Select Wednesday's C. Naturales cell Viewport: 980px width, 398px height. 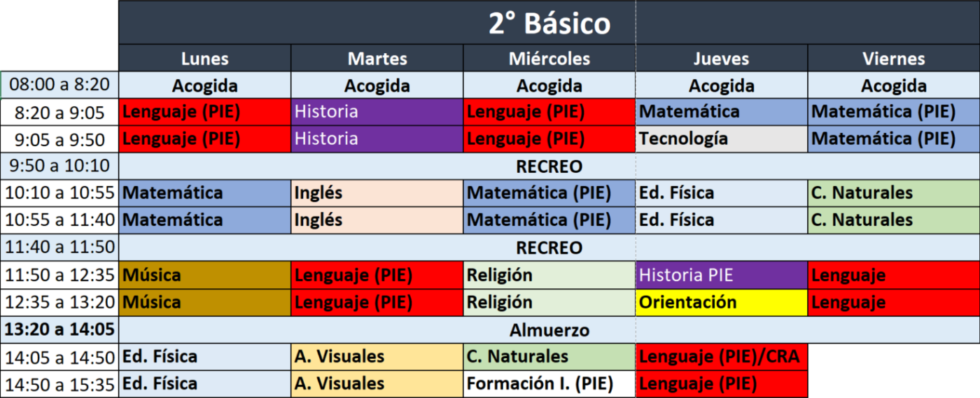point(549,357)
